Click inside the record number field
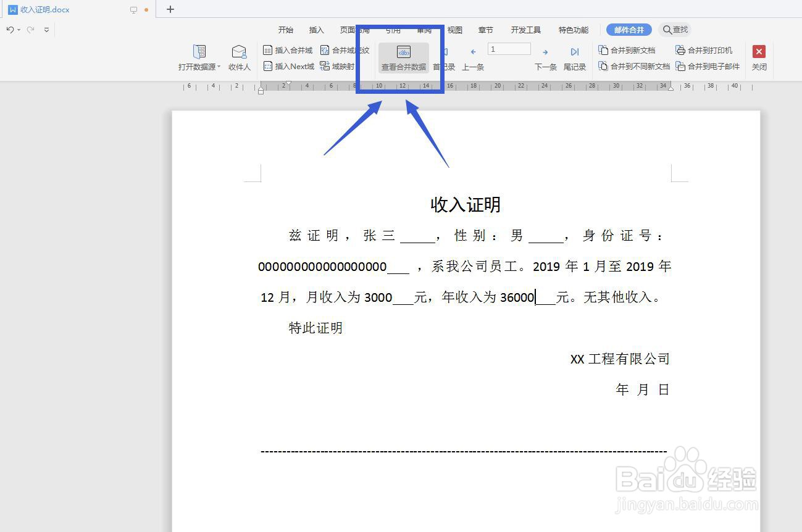Viewport: 802px width, 532px height. 509,48
